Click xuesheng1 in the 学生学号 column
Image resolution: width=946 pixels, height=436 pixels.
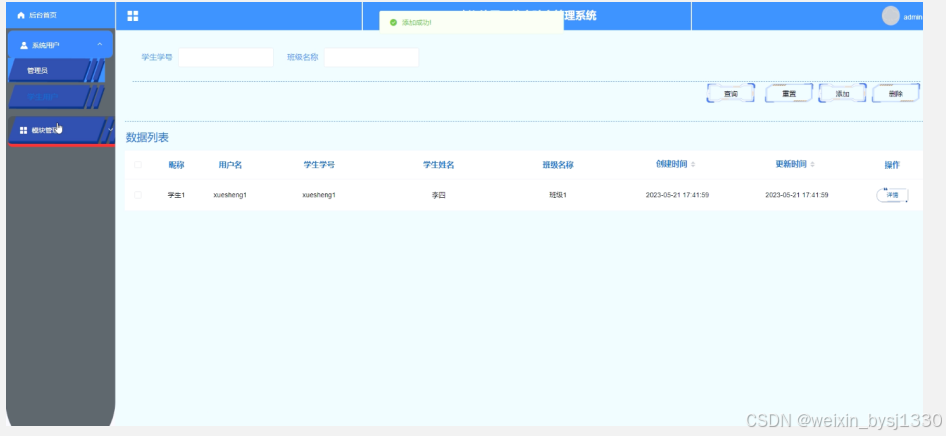[x=319, y=195]
